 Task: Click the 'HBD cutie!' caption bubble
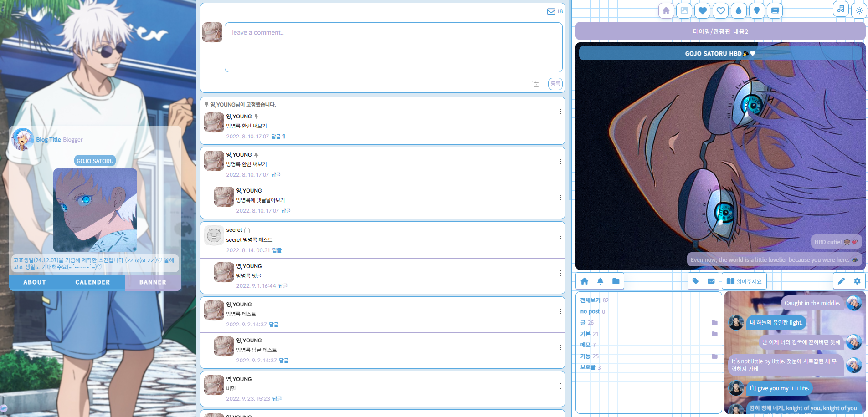tap(836, 242)
